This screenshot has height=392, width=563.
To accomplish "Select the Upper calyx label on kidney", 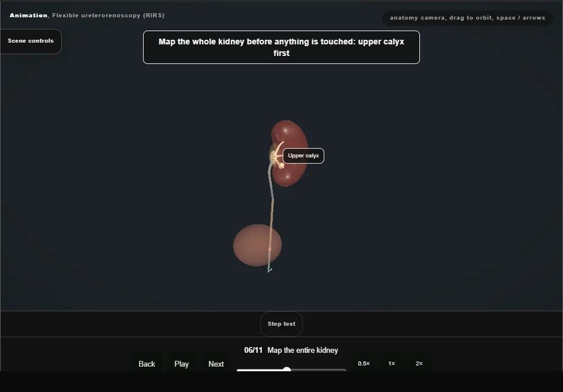I will pos(303,156).
